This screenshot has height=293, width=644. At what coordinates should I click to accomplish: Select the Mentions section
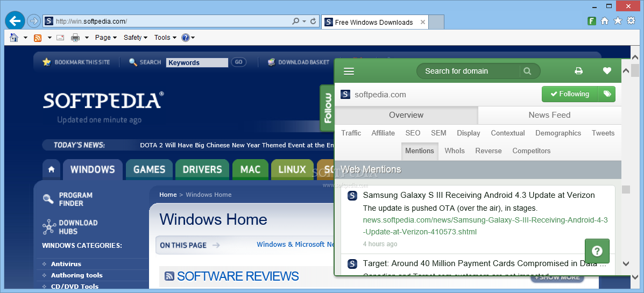[420, 151]
